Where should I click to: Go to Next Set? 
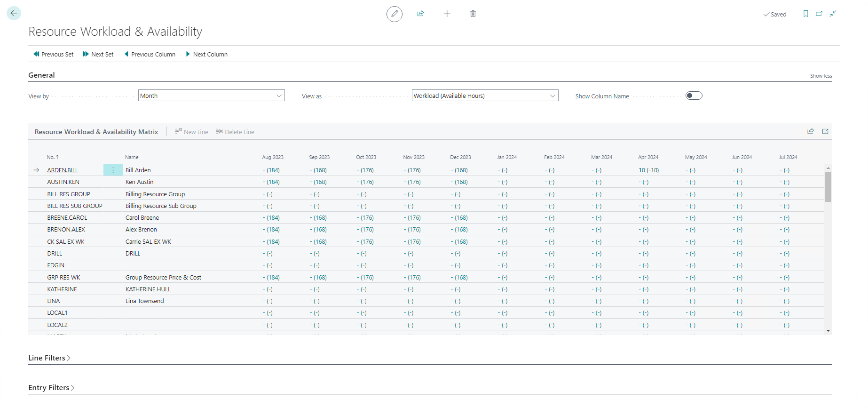coord(98,54)
